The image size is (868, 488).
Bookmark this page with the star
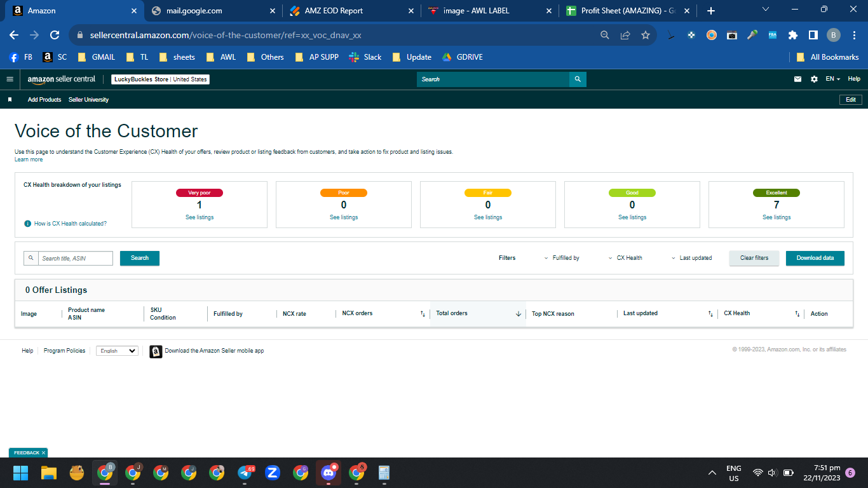tap(646, 36)
